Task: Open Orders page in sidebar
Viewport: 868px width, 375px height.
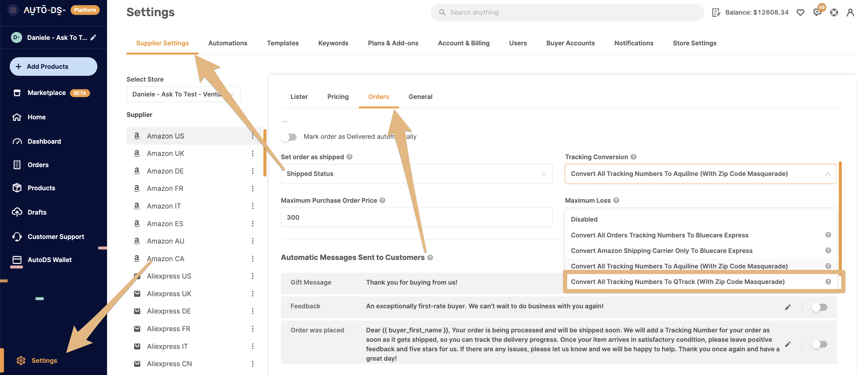Action: 30,165
